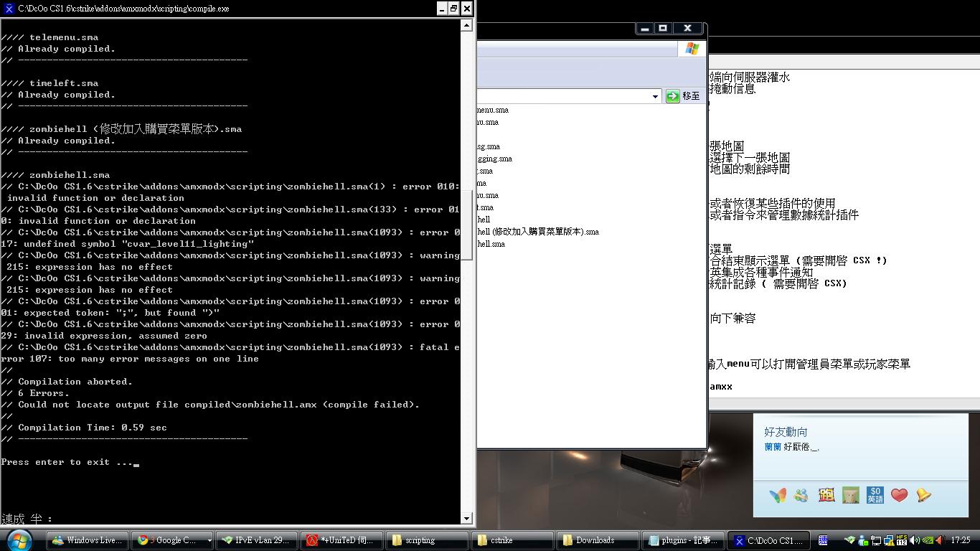Click the red heart icon
This screenshot has width=980, height=551.
click(899, 495)
